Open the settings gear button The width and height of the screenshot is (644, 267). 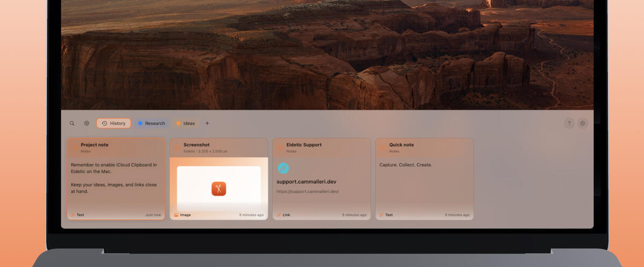click(x=583, y=123)
